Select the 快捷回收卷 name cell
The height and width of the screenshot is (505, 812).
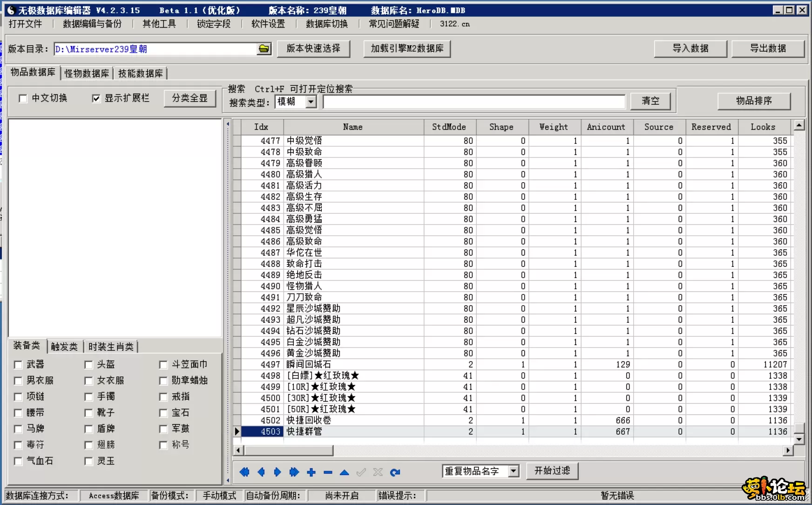point(353,421)
